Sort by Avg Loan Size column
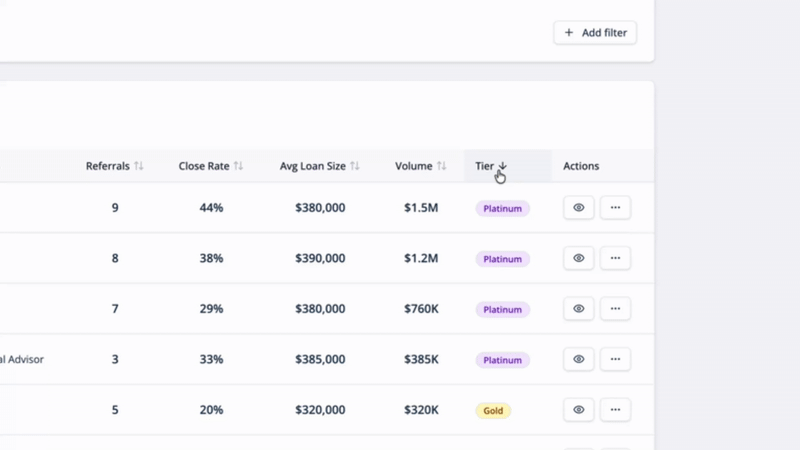The width and height of the screenshot is (800, 450). pos(319,166)
